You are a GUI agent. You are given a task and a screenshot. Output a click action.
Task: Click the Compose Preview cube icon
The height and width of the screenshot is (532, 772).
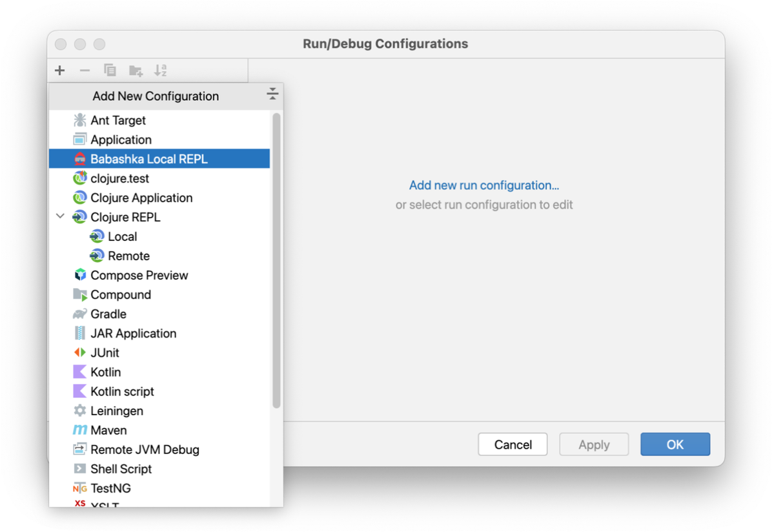click(x=80, y=275)
